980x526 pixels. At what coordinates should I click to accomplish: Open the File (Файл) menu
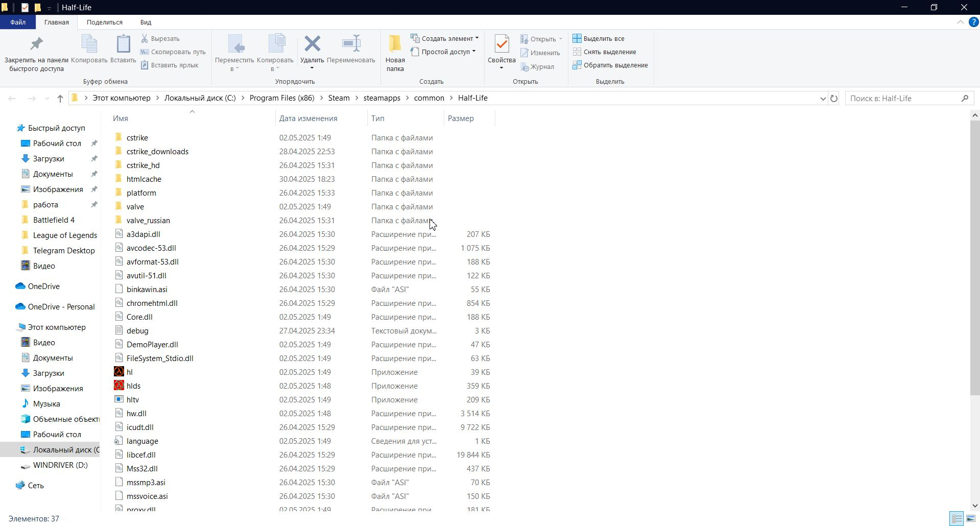[x=18, y=22]
